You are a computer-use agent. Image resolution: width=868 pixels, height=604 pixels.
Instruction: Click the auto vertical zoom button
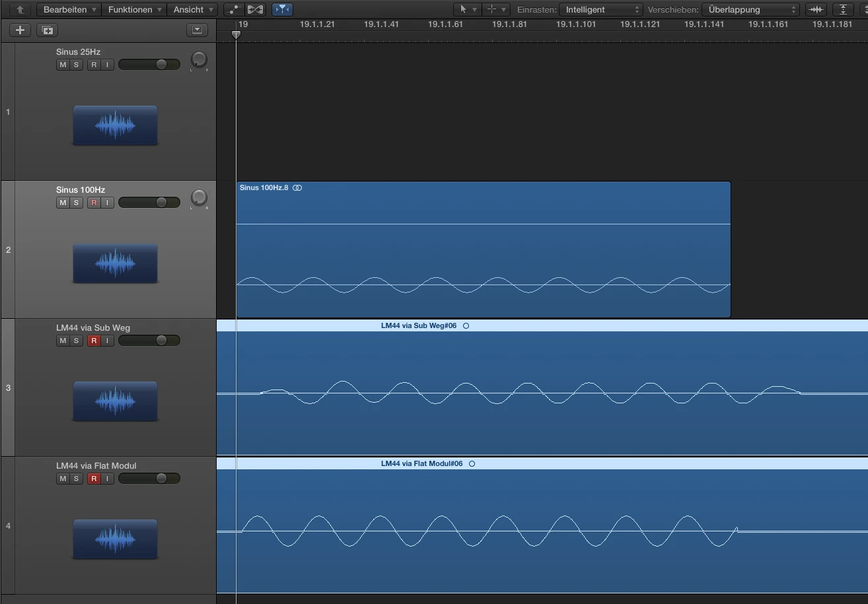pyautogui.click(x=843, y=10)
